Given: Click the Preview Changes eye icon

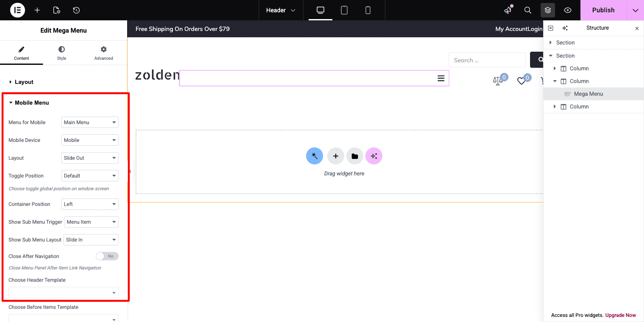Looking at the screenshot, I should point(568,10).
